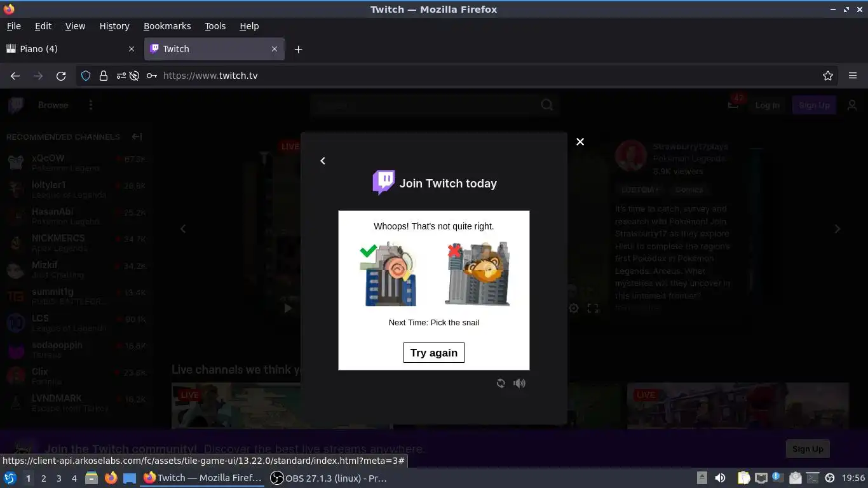Click the Sign Up button in bottom banner

(808, 449)
